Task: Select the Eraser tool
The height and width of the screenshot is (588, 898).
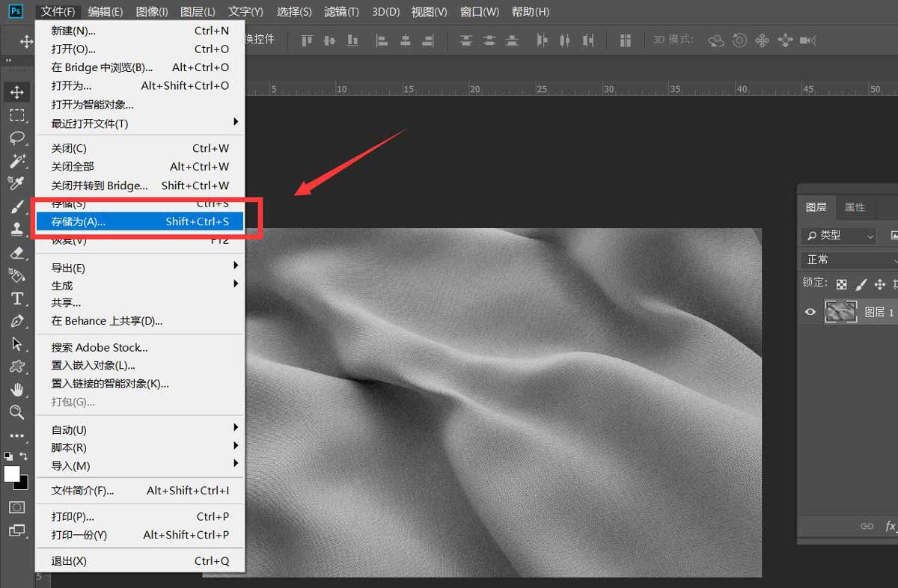Action: [16, 252]
